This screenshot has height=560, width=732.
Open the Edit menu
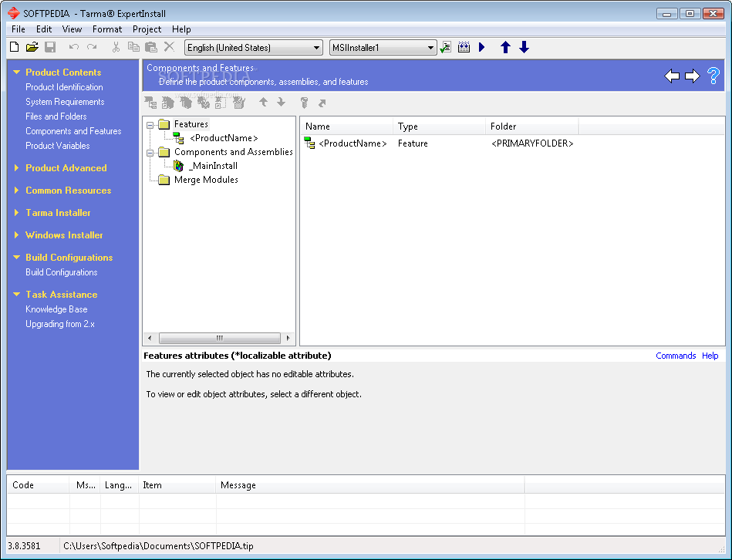(x=44, y=29)
